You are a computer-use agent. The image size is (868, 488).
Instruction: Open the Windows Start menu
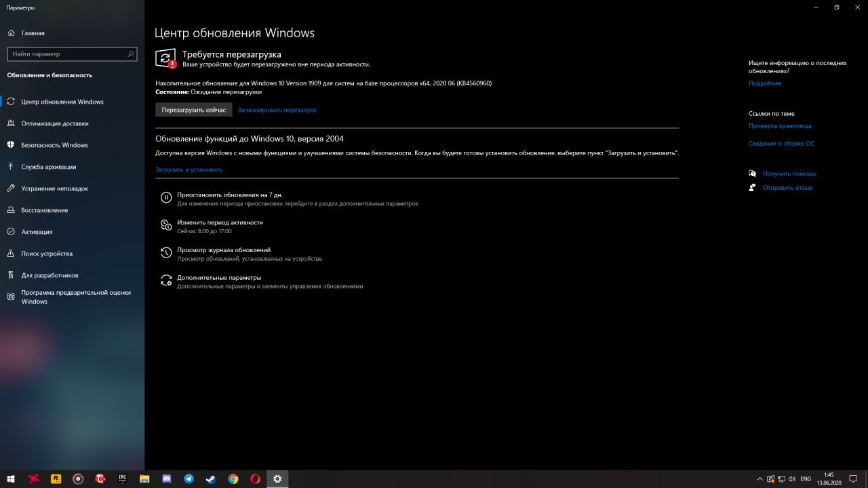pos(12,479)
